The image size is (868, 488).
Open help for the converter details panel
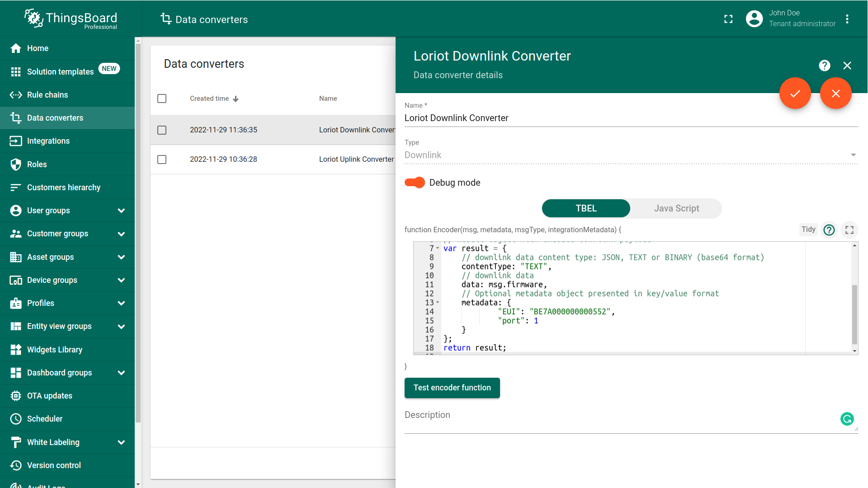click(x=824, y=66)
